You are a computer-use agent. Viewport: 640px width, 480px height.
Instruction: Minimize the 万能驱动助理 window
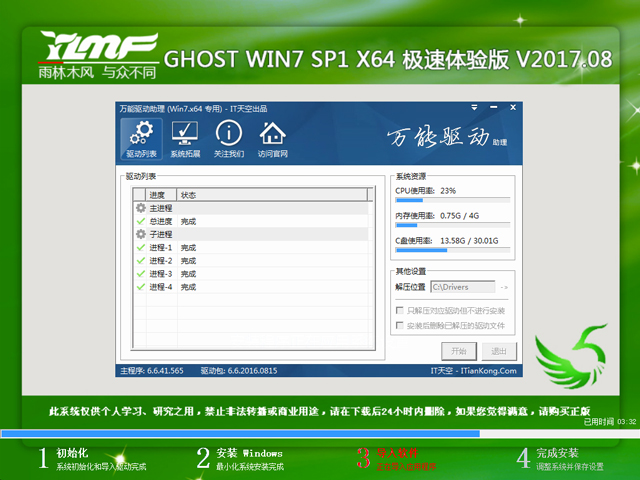[494, 107]
